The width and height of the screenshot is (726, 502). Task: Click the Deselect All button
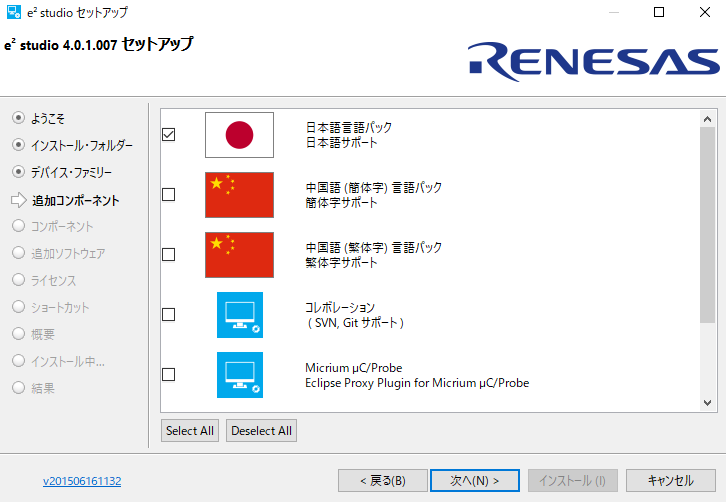(261, 431)
